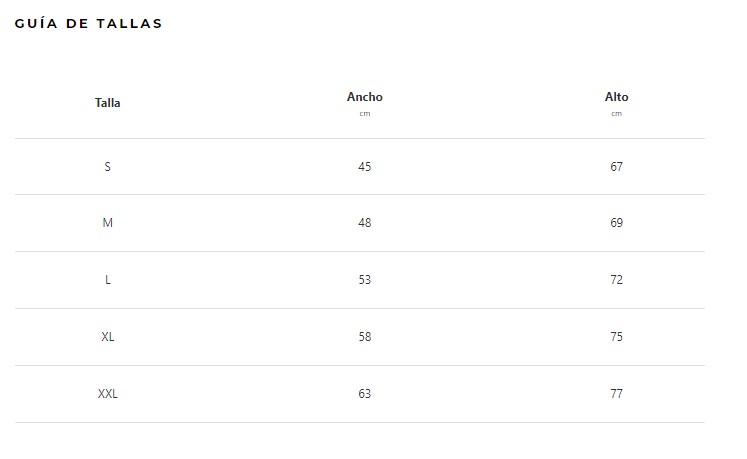Select height value 72 for size L
747x459 pixels.
click(x=616, y=280)
